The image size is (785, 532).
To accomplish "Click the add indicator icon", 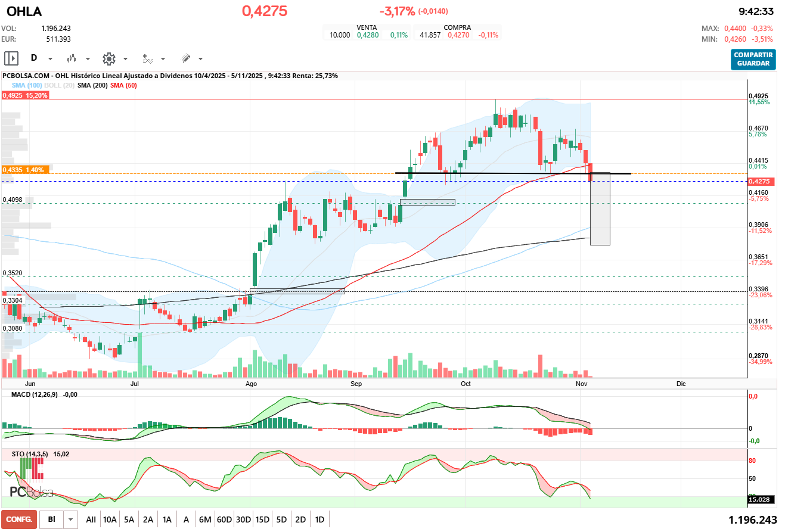I will (147, 58).
